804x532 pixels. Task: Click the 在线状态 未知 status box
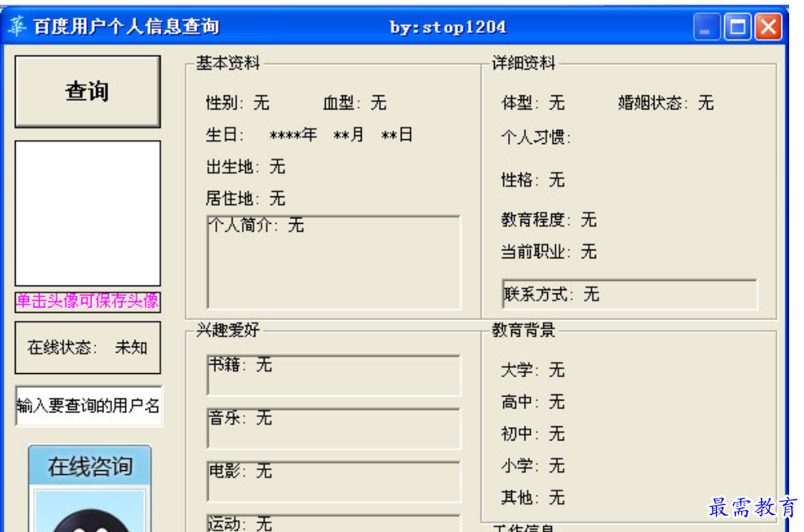[88, 347]
